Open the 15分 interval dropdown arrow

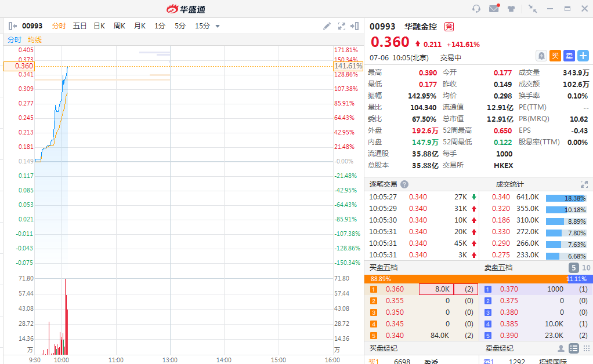click(x=218, y=26)
